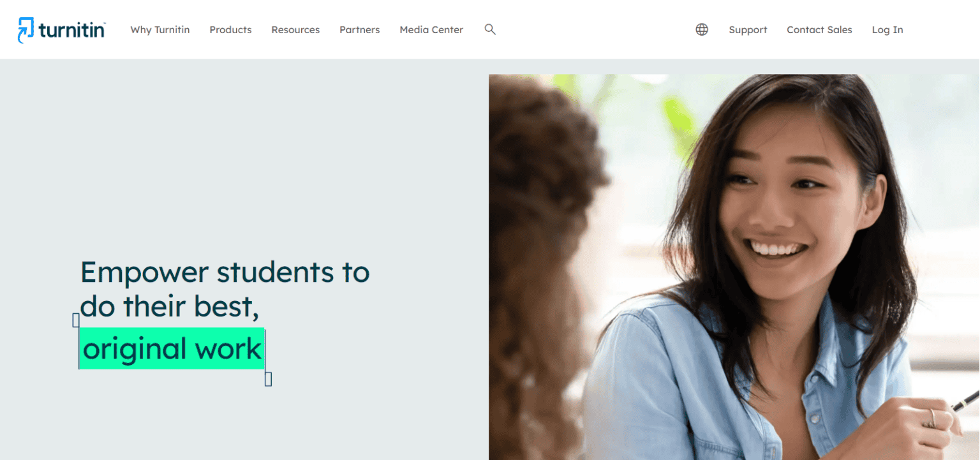The height and width of the screenshot is (460, 980).
Task: Click the highlighted "original work" text
Action: pos(172,348)
